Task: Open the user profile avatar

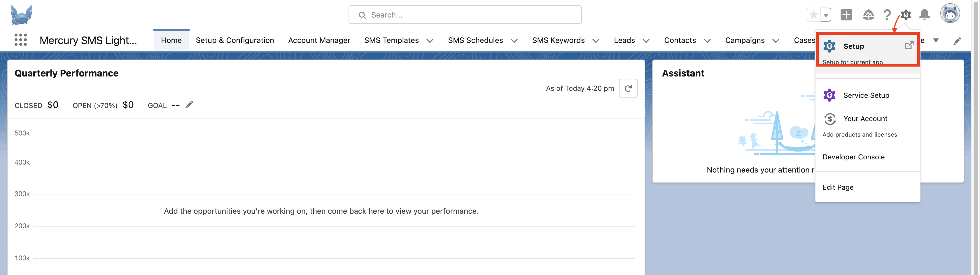Action: click(950, 14)
